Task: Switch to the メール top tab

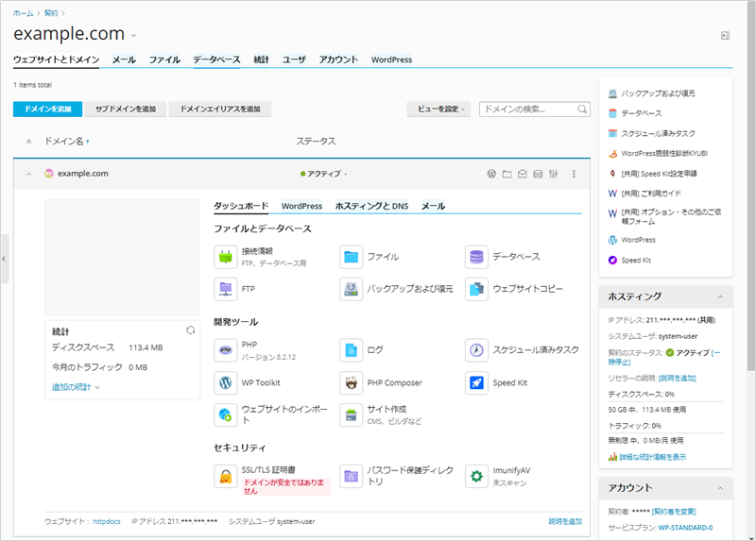Action: 124,59
